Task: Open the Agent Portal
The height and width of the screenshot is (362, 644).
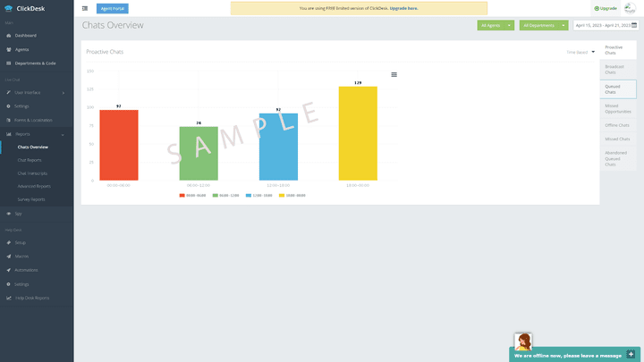Action: (113, 8)
